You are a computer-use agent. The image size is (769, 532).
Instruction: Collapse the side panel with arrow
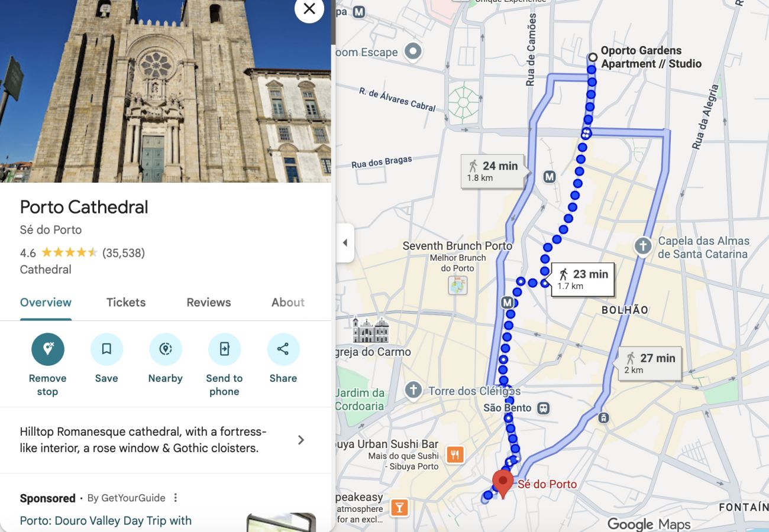click(x=345, y=243)
